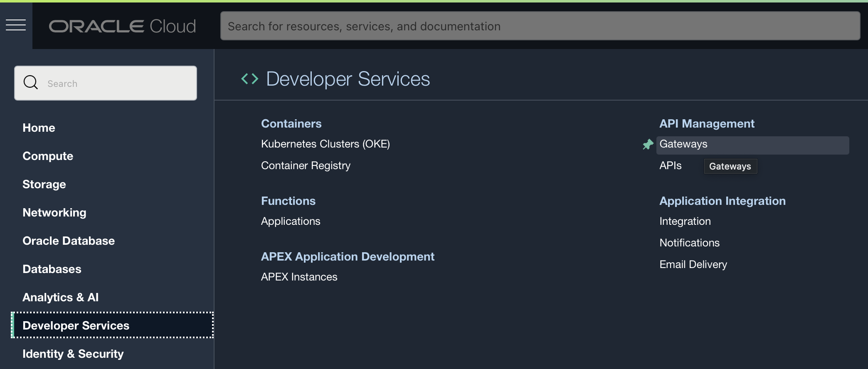
Task: Click the Oracle Cloud logo
Action: tap(122, 26)
